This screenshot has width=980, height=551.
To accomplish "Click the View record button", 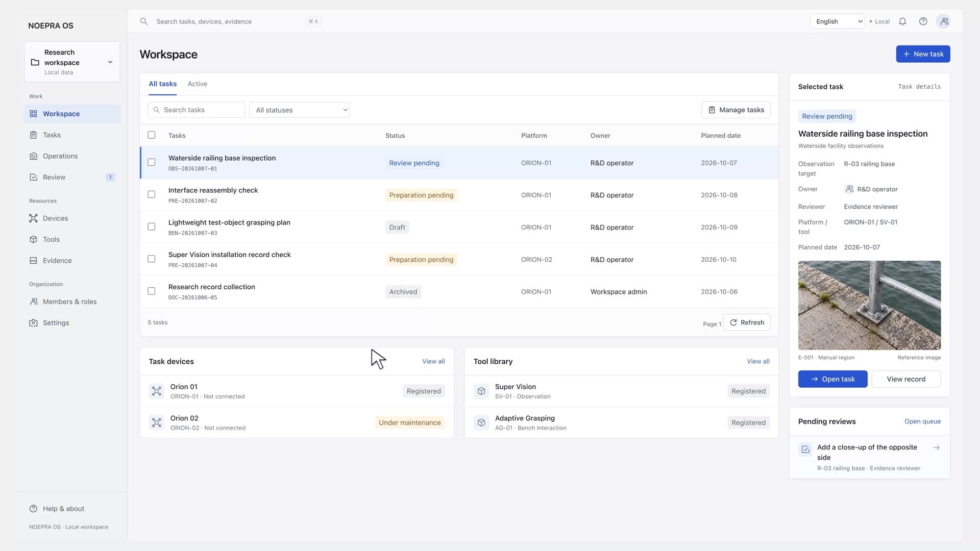I will pyautogui.click(x=906, y=379).
